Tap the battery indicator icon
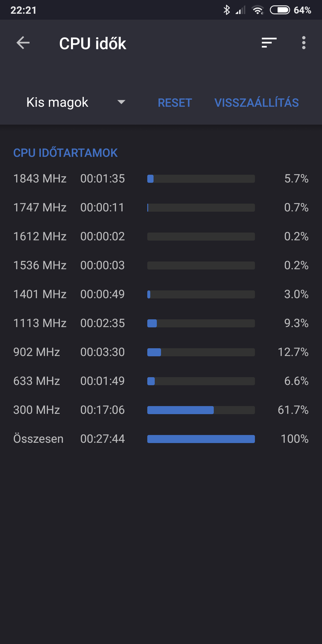Image resolution: width=322 pixels, height=644 pixels. [280, 10]
